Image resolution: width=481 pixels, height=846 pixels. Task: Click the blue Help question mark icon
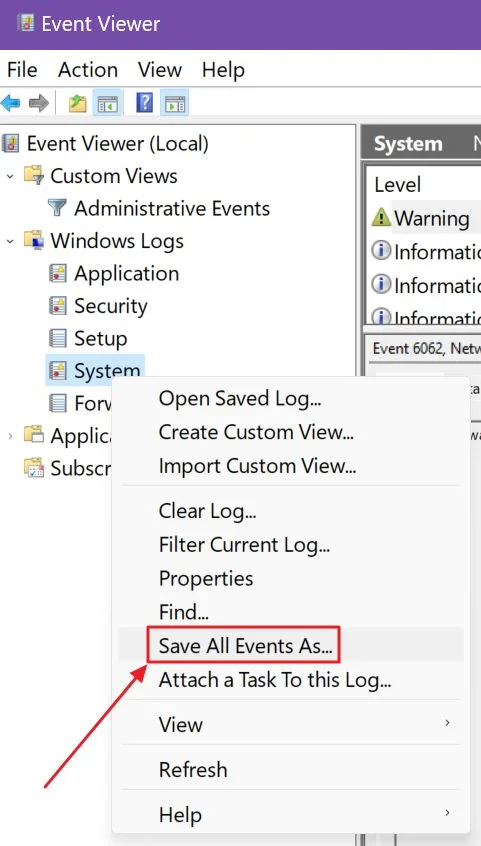[144, 103]
